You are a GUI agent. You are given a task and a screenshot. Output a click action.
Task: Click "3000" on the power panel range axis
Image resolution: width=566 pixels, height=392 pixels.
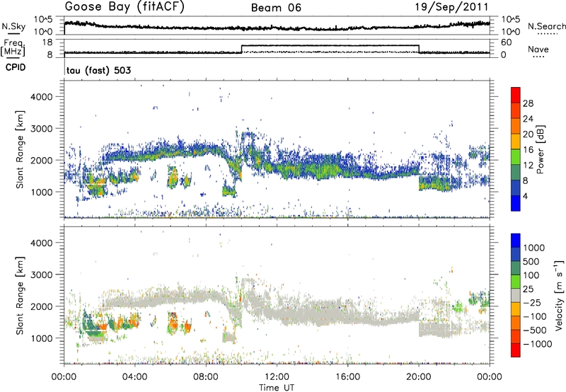pyautogui.click(x=41, y=129)
